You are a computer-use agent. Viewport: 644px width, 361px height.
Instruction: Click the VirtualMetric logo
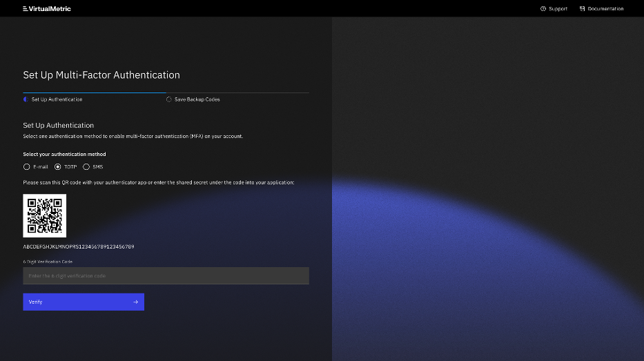(47, 8)
